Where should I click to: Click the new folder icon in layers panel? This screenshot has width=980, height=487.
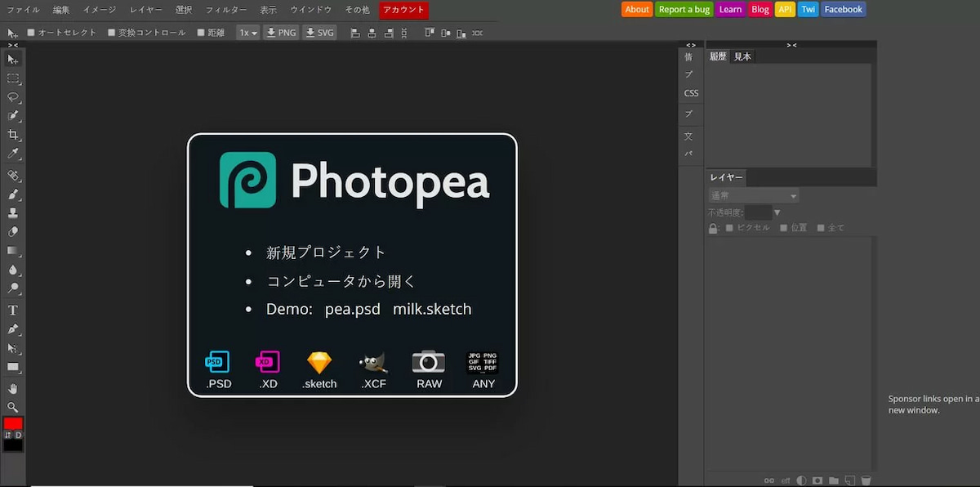[834, 480]
